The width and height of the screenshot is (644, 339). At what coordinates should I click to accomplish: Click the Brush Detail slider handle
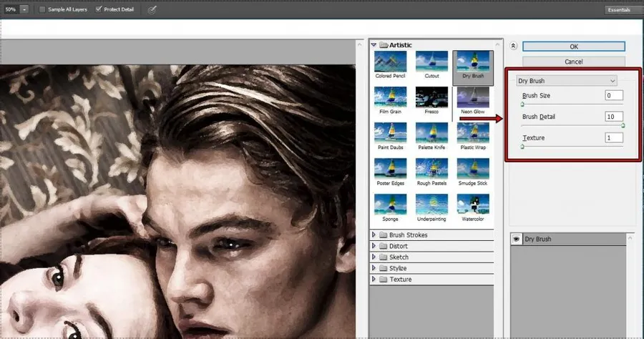coord(623,126)
